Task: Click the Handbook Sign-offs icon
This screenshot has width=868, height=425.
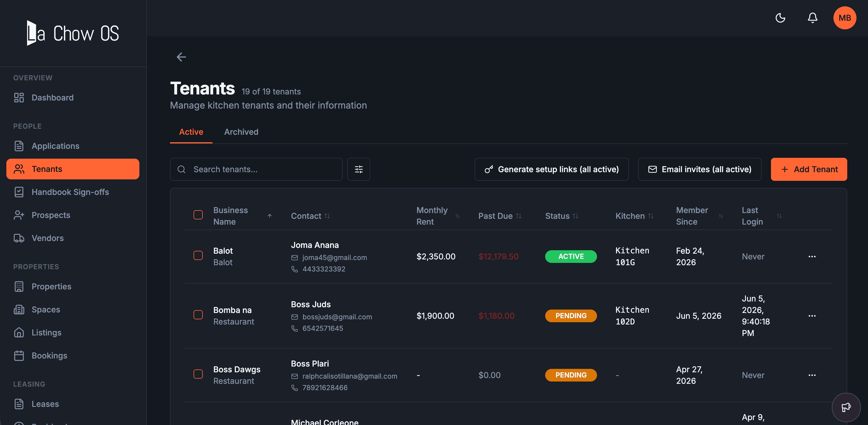Action: [19, 192]
